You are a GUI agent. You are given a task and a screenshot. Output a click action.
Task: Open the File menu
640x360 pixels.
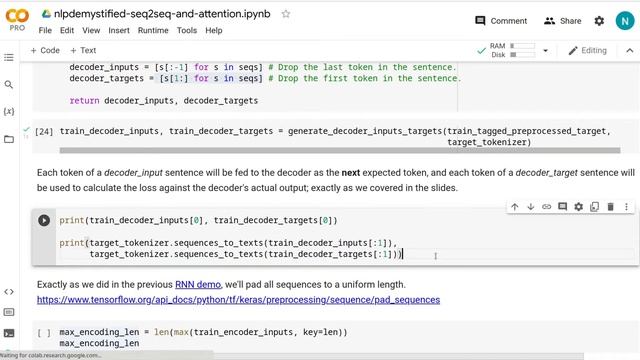pos(45,30)
